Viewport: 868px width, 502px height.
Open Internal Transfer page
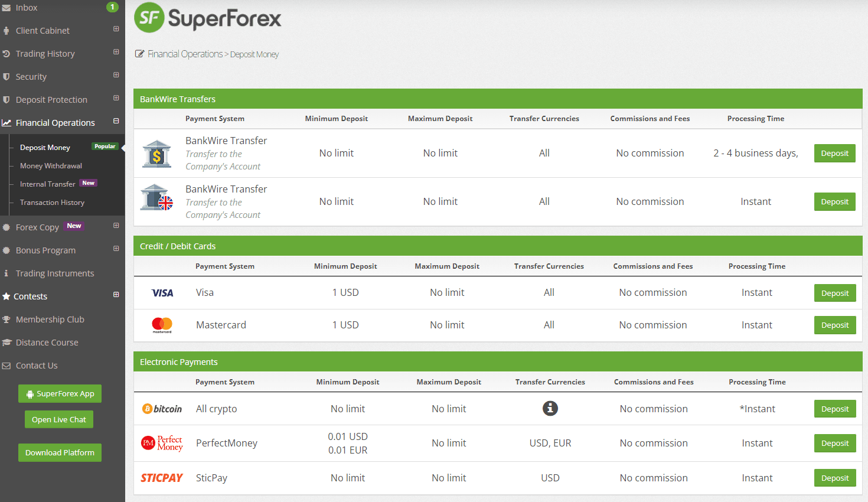[47, 184]
